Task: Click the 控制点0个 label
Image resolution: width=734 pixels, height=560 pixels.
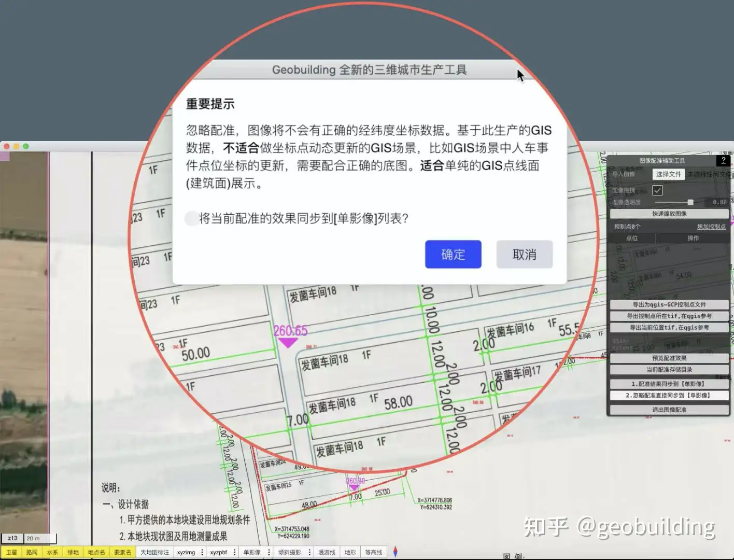Action: click(627, 227)
